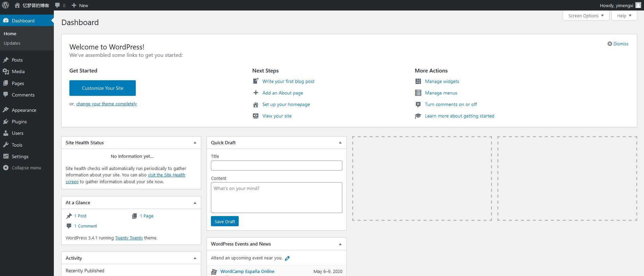Select Home in the Dashboard submenu
This screenshot has height=276, width=644.
click(x=10, y=34)
